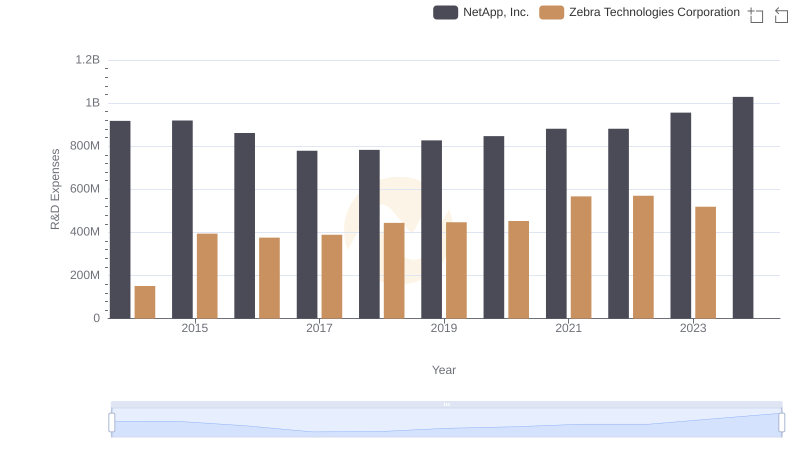The width and height of the screenshot is (800, 461).
Task: Click the area zoom tool icon
Action: click(x=756, y=14)
